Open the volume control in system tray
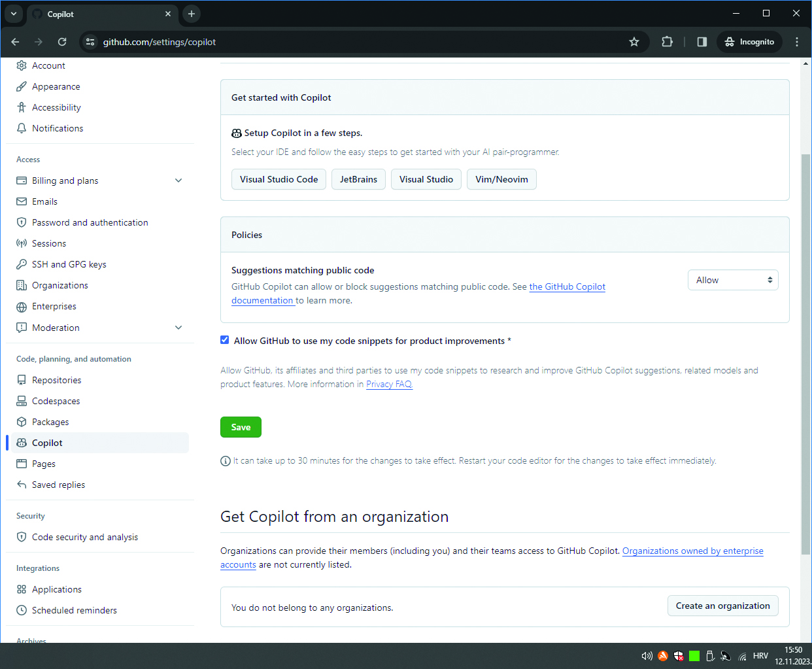 pyautogui.click(x=647, y=656)
